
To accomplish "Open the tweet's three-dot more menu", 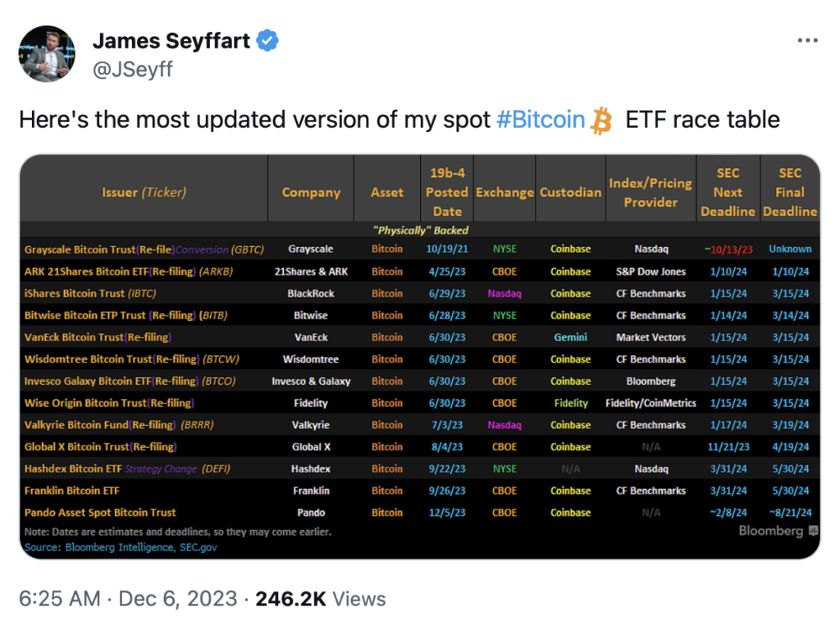I will click(x=807, y=41).
